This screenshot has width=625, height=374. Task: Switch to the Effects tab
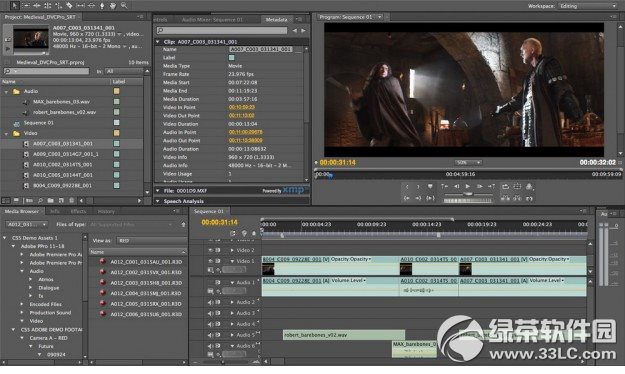pos(78,211)
